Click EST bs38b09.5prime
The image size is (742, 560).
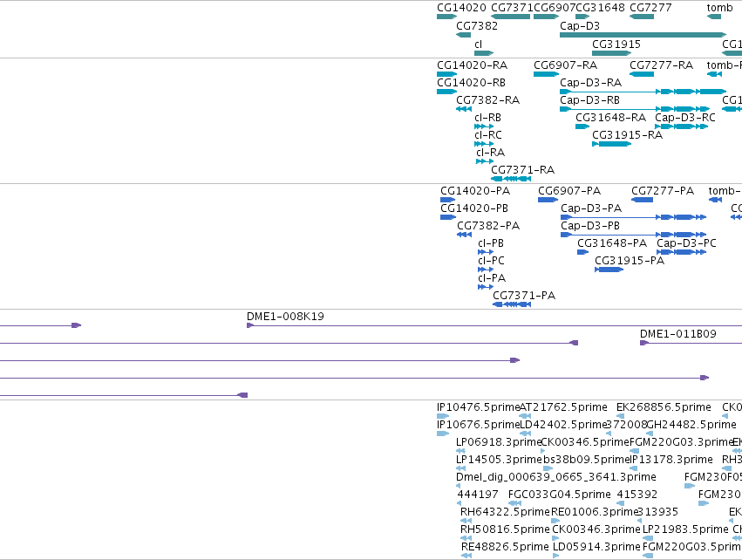click(548, 468)
